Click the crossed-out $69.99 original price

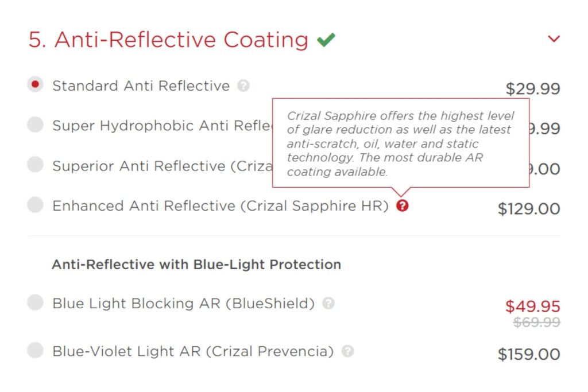tap(538, 322)
